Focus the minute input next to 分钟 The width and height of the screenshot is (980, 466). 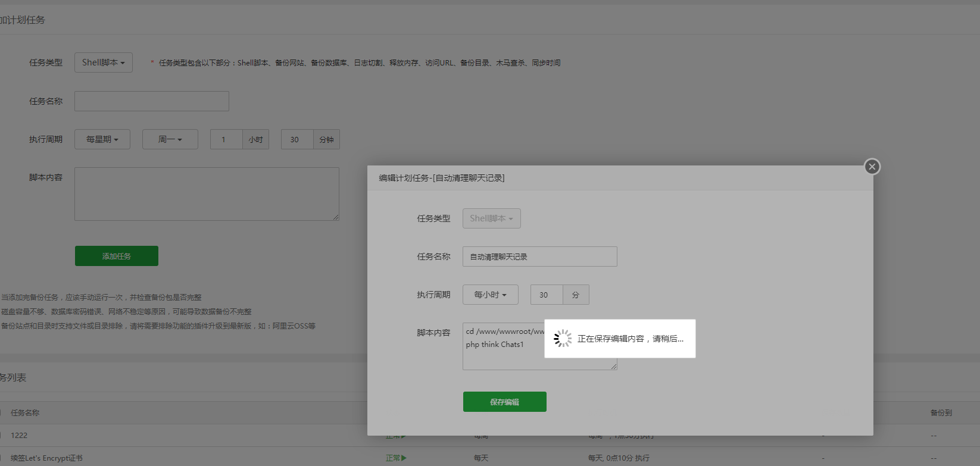[x=297, y=139]
